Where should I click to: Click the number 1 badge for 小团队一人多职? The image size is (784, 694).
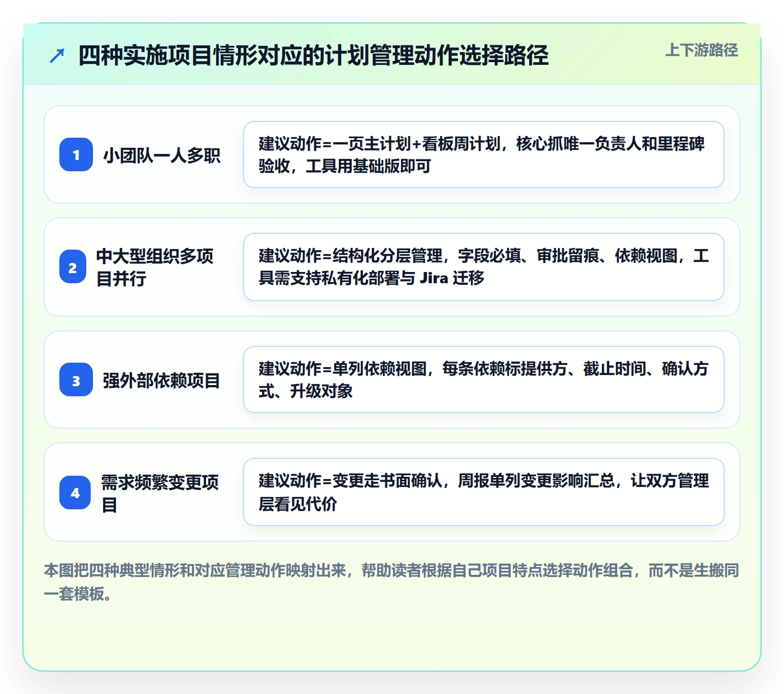(76, 154)
